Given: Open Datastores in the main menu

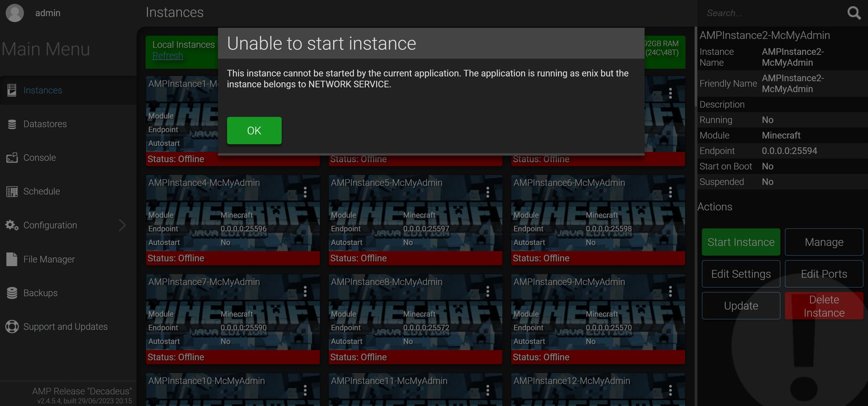Looking at the screenshot, I should pyautogui.click(x=68, y=124).
